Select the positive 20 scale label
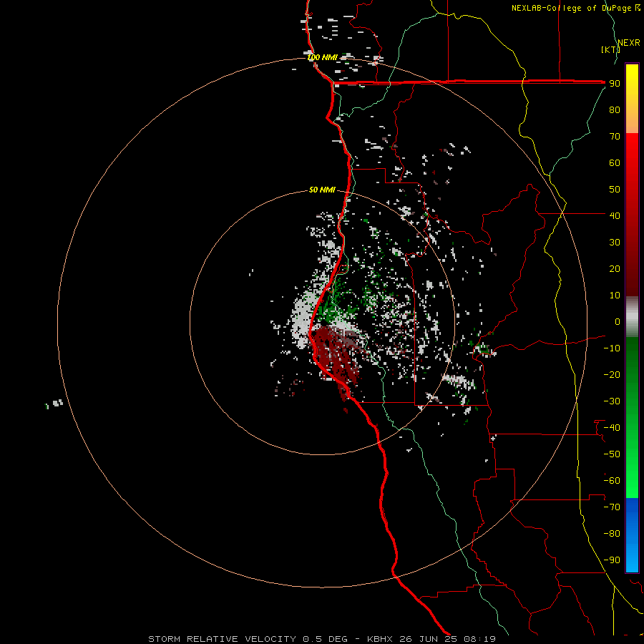Viewport: 644px width, 644px height. [x=615, y=269]
